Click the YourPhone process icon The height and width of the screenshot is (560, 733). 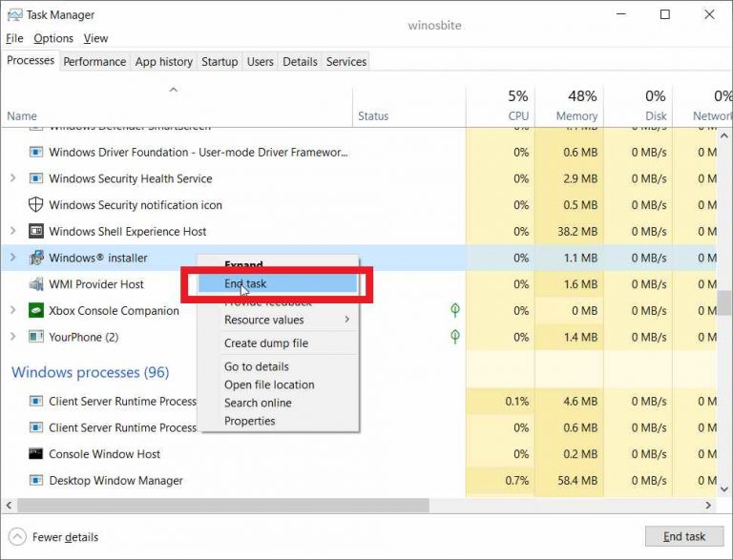click(x=36, y=337)
